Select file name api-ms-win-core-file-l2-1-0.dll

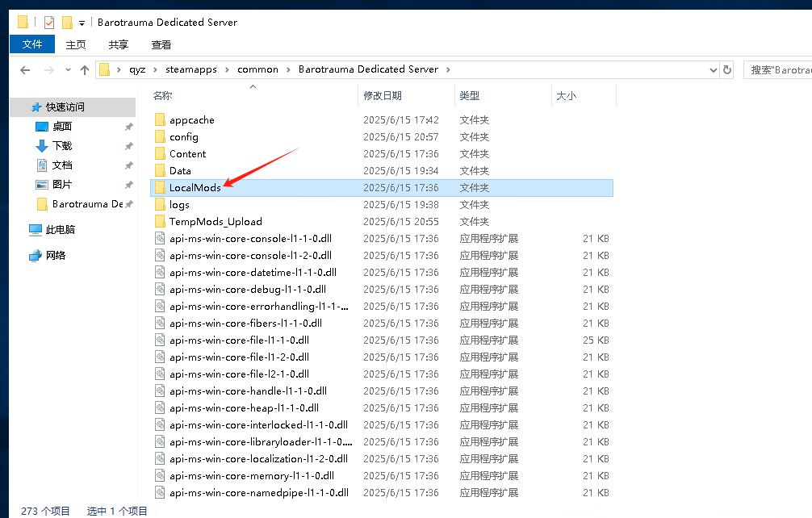pos(239,374)
